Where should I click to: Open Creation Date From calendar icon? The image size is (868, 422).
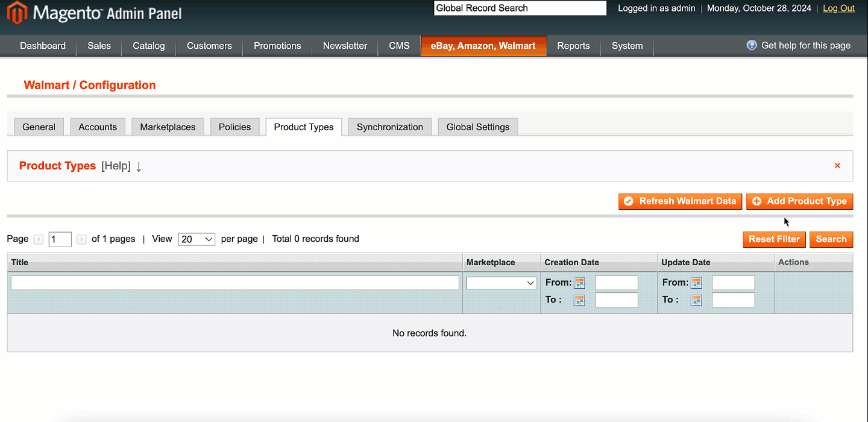tap(579, 283)
